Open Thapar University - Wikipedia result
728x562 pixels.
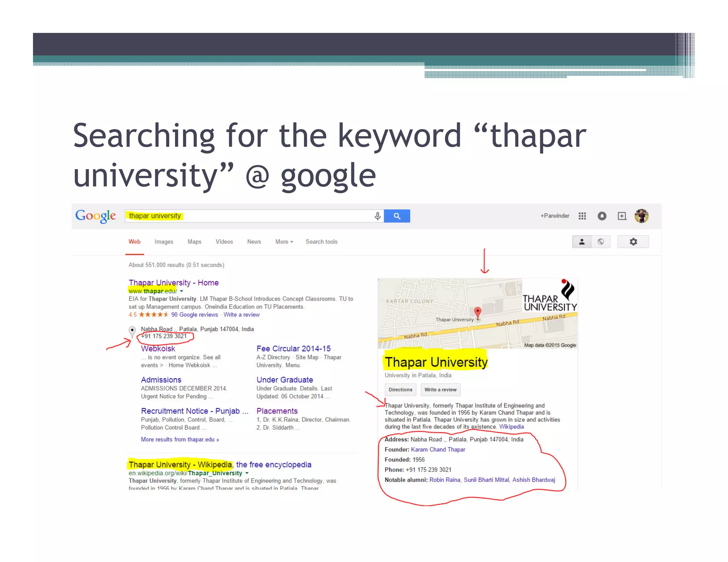tap(220, 465)
